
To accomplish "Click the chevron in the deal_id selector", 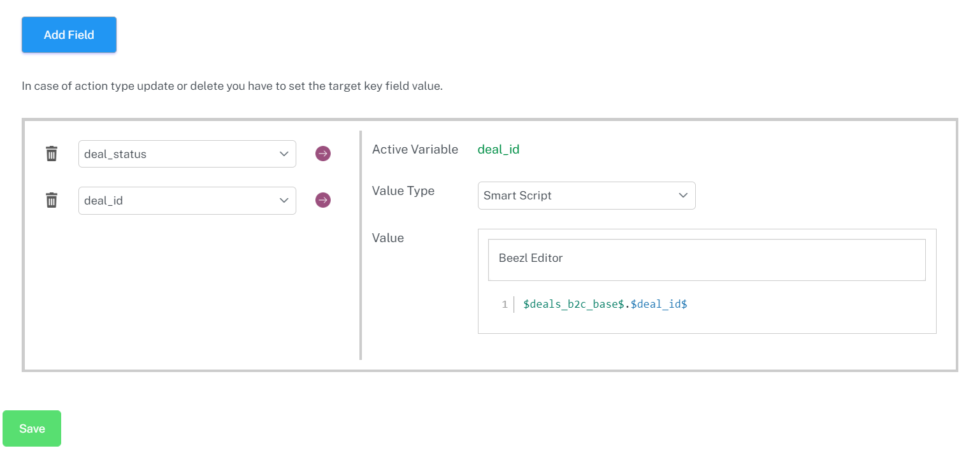I will pos(284,201).
